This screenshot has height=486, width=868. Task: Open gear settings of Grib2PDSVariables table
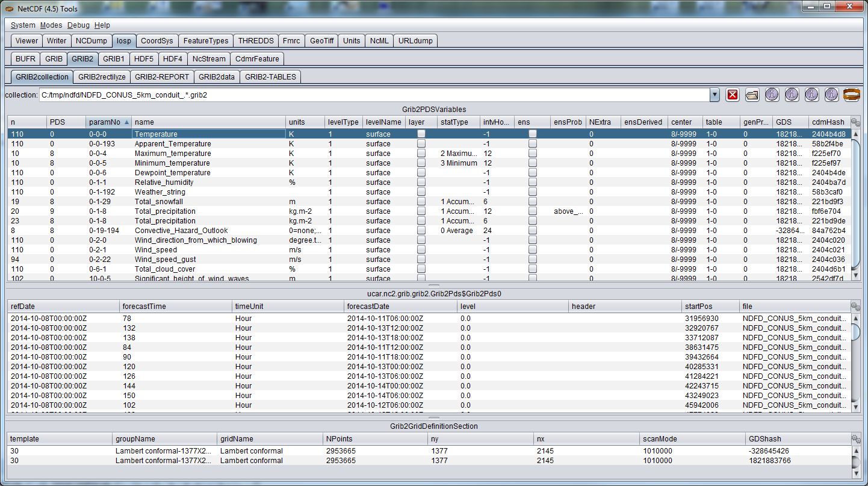pyautogui.click(x=855, y=122)
